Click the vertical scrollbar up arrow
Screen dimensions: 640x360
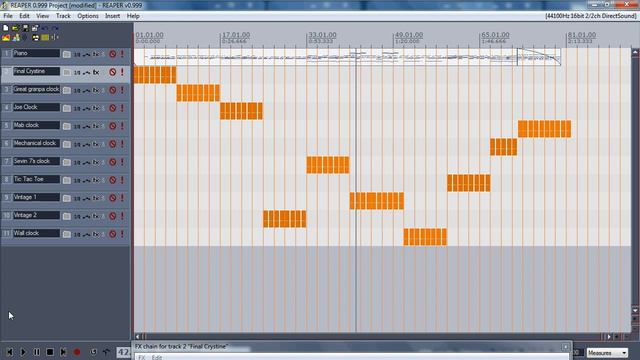click(635, 52)
